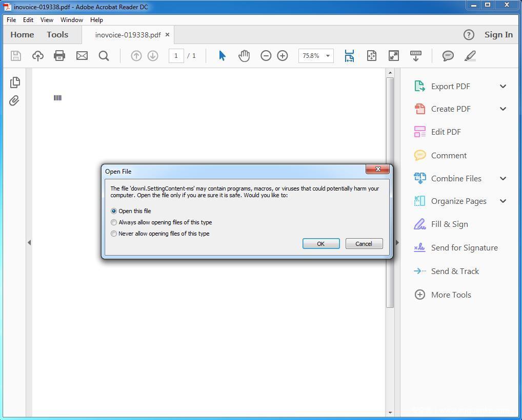Open the Page Thumbnails panel icon
The image size is (522, 420).
15,82
